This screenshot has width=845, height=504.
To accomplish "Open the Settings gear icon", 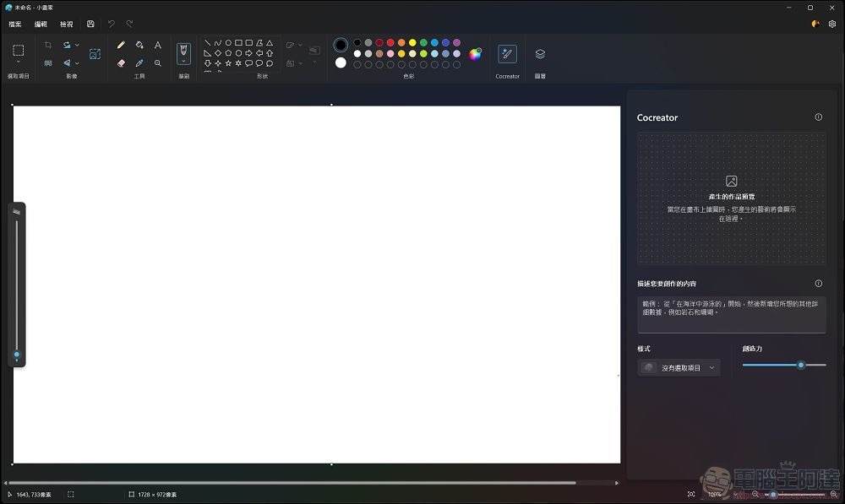I will pyautogui.click(x=832, y=24).
